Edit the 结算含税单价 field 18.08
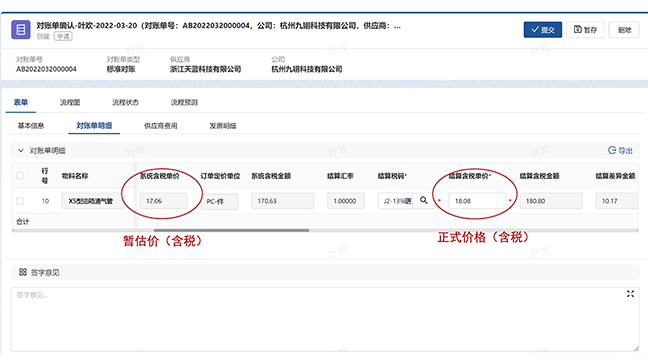648x364 pixels. coord(477,201)
